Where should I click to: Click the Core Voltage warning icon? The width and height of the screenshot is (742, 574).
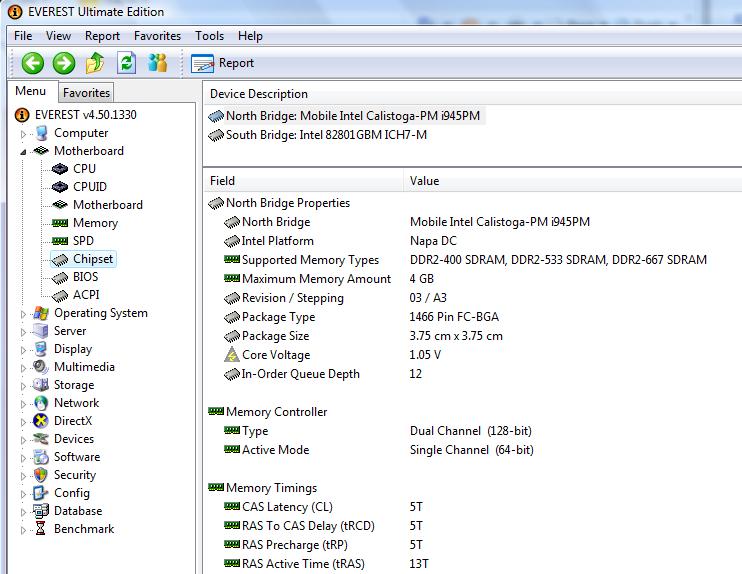click(232, 354)
